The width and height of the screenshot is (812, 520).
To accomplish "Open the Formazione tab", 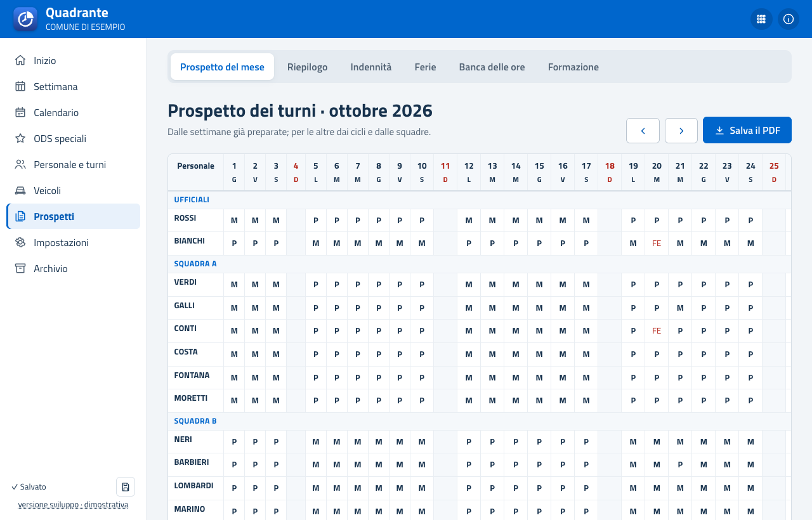I will coord(573,67).
